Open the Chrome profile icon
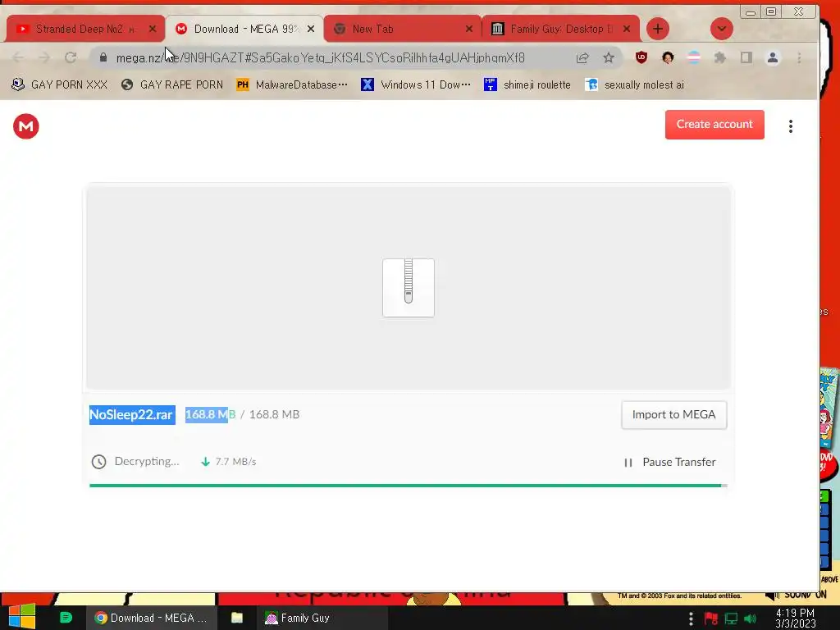Viewport: 840px width, 630px height. pyautogui.click(x=773, y=58)
